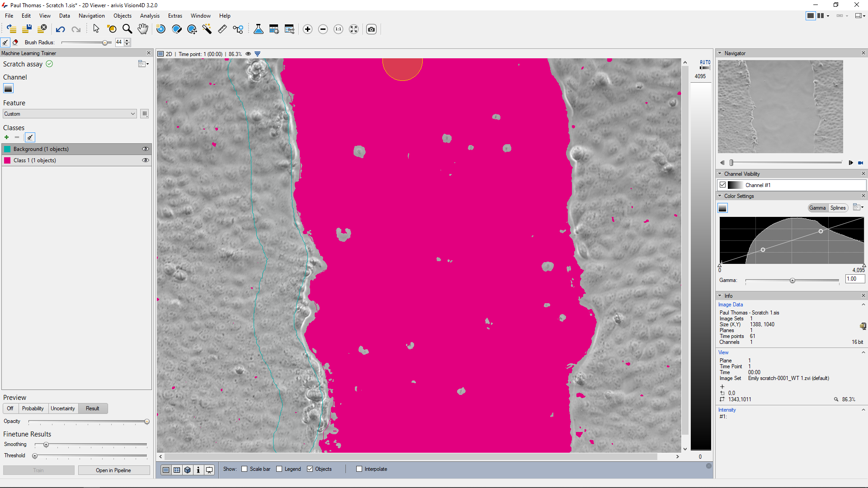Click Open in Pipeline button
868x488 pixels.
[x=113, y=470]
